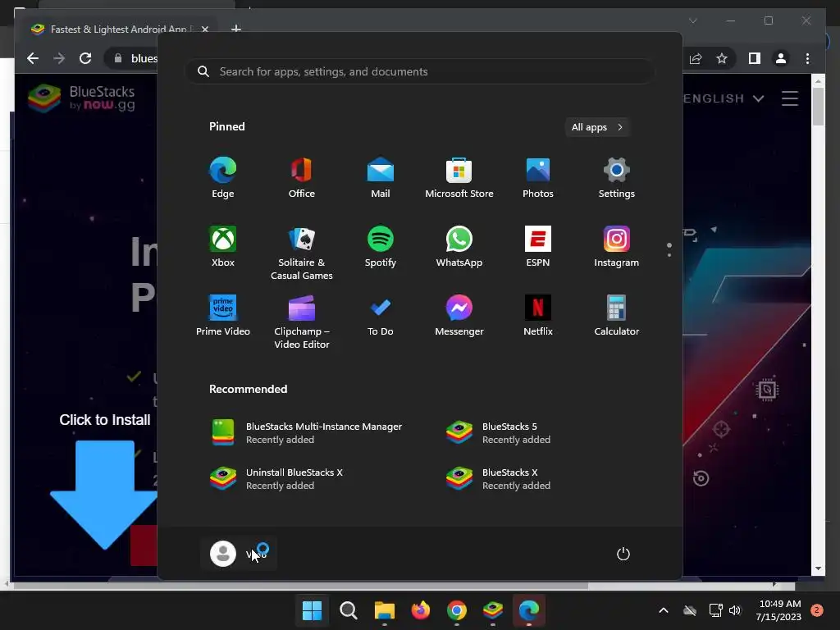This screenshot has height=630, width=840.
Task: Launch the Xbox app
Action: point(223,246)
